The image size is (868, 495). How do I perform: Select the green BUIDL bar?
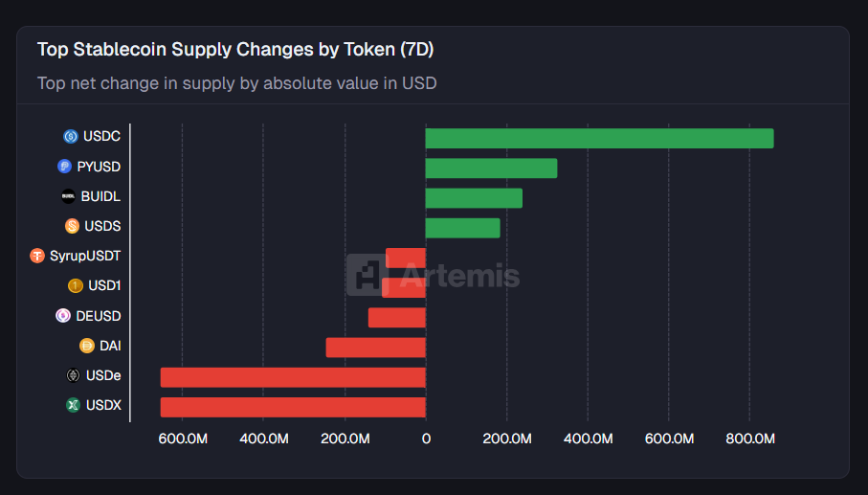474,198
